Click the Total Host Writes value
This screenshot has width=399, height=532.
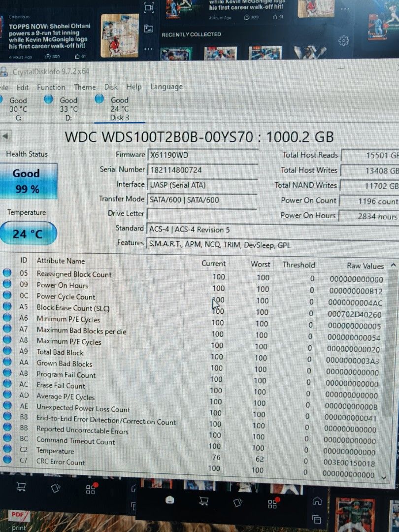pos(370,170)
